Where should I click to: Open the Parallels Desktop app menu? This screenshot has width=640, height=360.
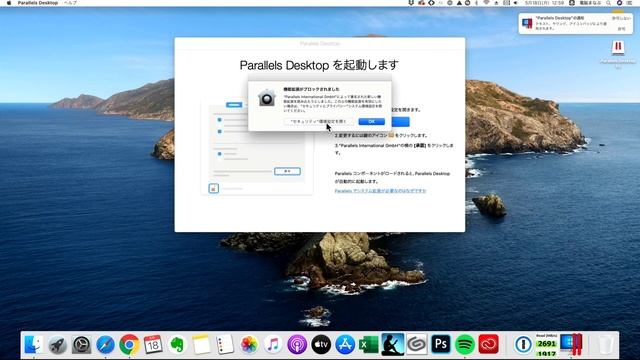38,3
